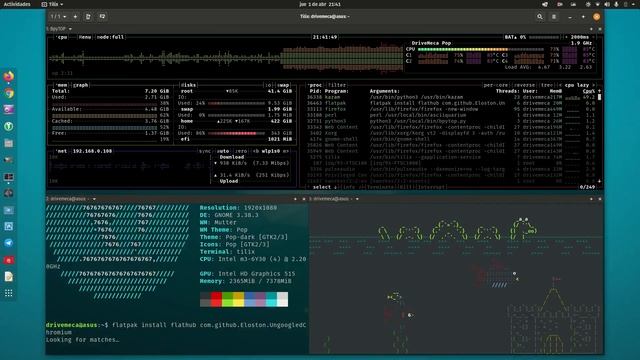The image size is (640, 360).
Task: Open the Telegram dock icon
Action: pos(9,243)
